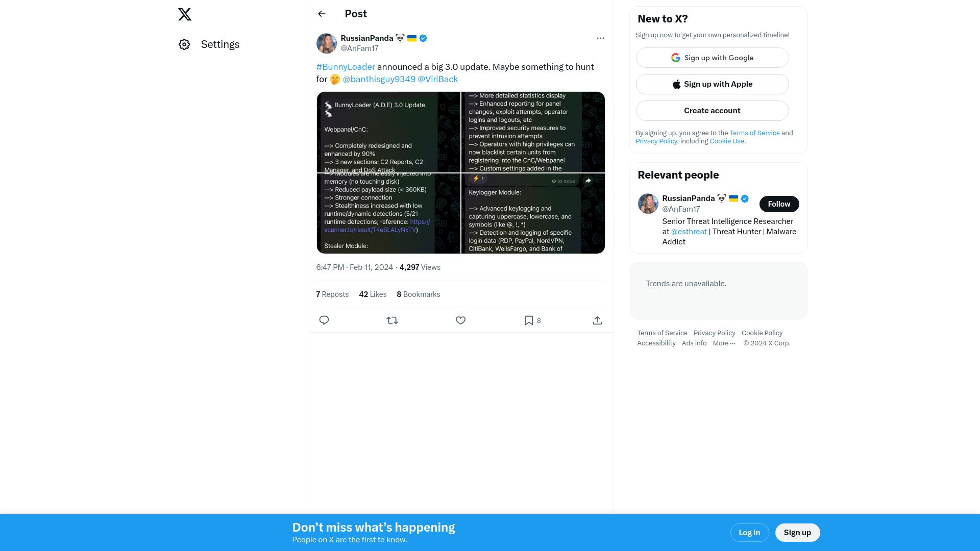Click the Share/upload icon on post
The image size is (980, 551).
(598, 320)
